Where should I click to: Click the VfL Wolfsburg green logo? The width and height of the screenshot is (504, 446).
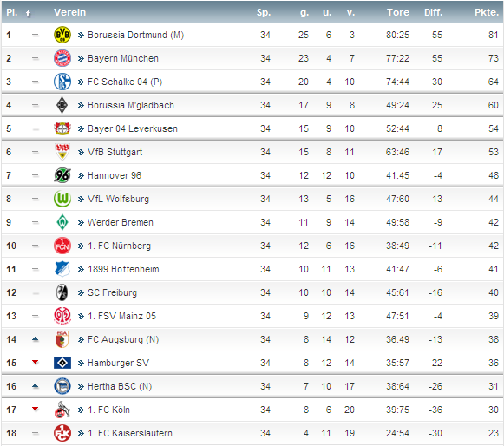click(x=62, y=199)
